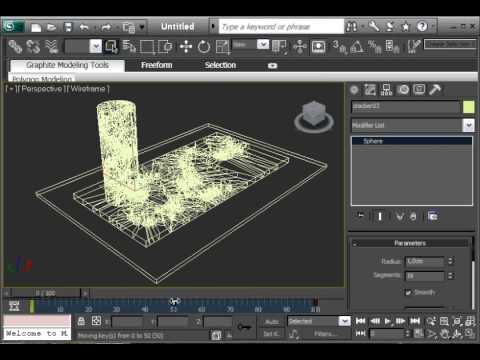Choose the rectangular selection region tool
Viewport: 480px width, 360px height.
147,47
